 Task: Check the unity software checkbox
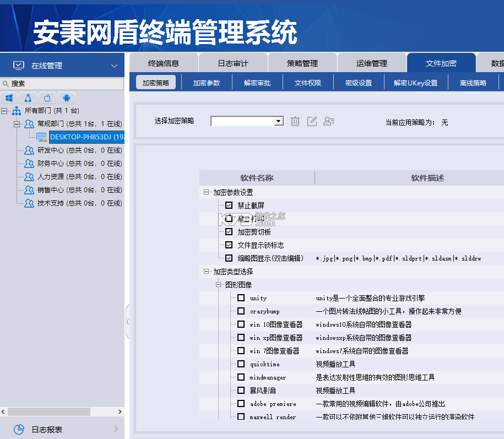tap(241, 297)
